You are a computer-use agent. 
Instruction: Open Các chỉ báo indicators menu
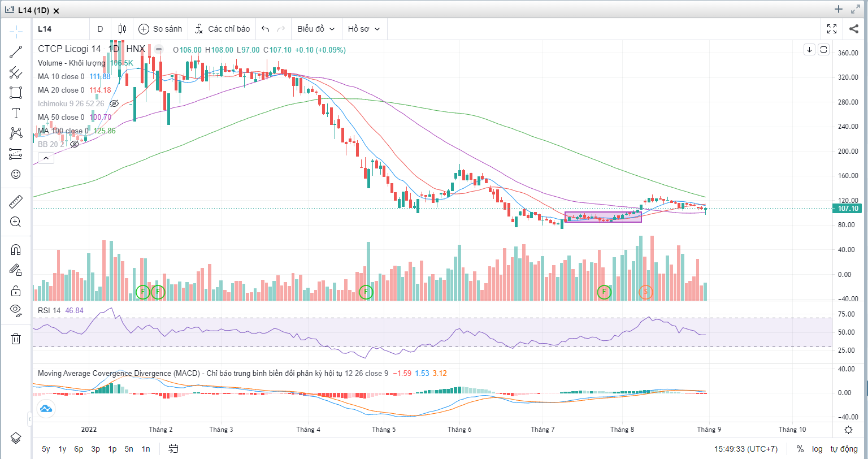(222, 29)
